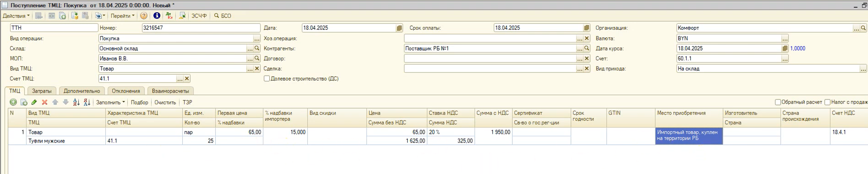Click the post document icon with coins
868x174 pixels.
75,16
